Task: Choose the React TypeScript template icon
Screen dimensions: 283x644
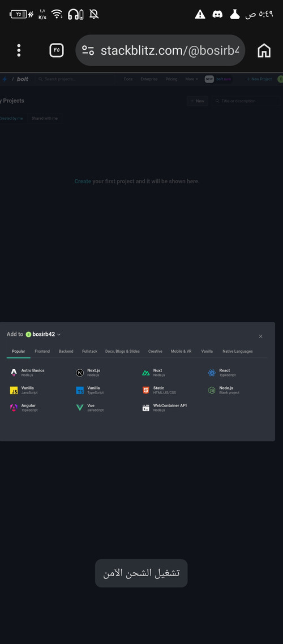Action: pos(212,373)
